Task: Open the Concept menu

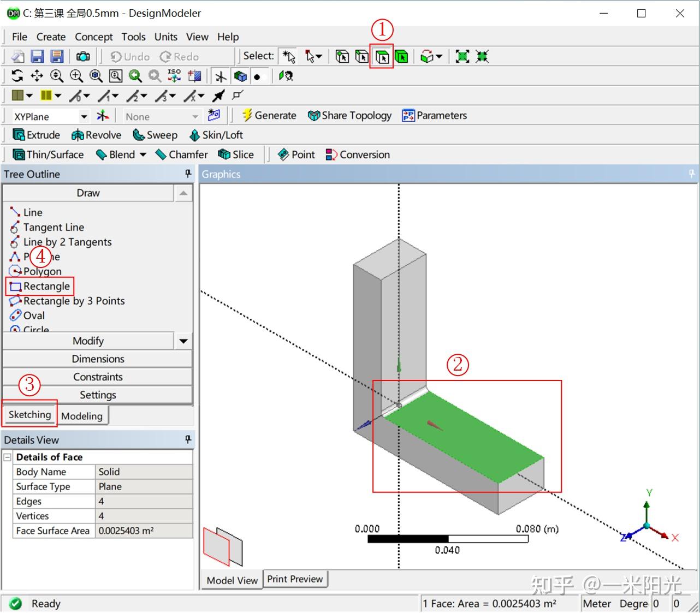Action: click(93, 37)
